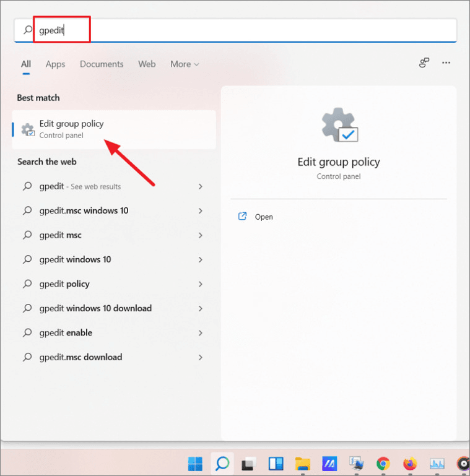Click the large Edit group policy preview icon

pyautogui.click(x=340, y=125)
